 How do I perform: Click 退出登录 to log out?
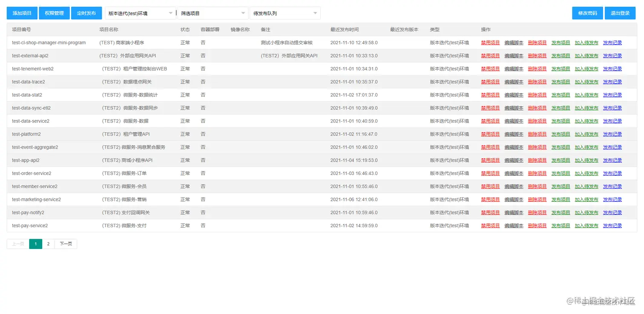620,13
